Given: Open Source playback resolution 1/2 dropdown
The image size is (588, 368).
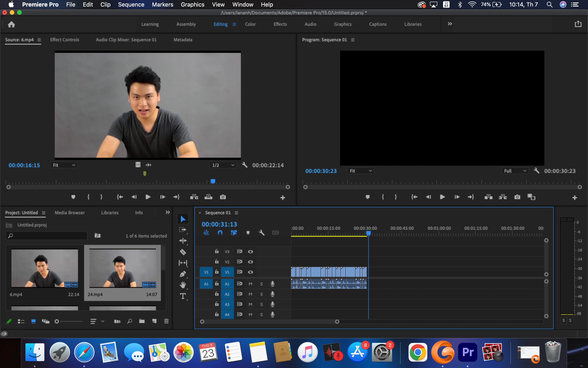Looking at the screenshot, I should pos(223,165).
